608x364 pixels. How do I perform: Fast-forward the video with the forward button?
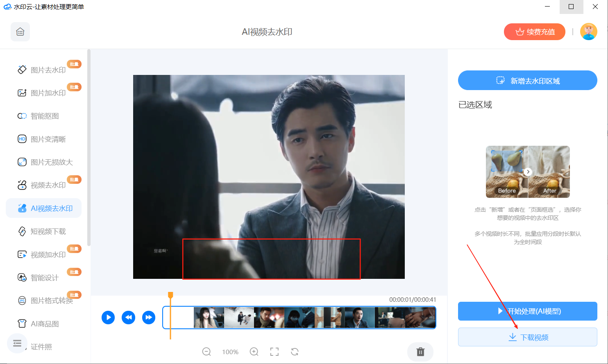[149, 317]
